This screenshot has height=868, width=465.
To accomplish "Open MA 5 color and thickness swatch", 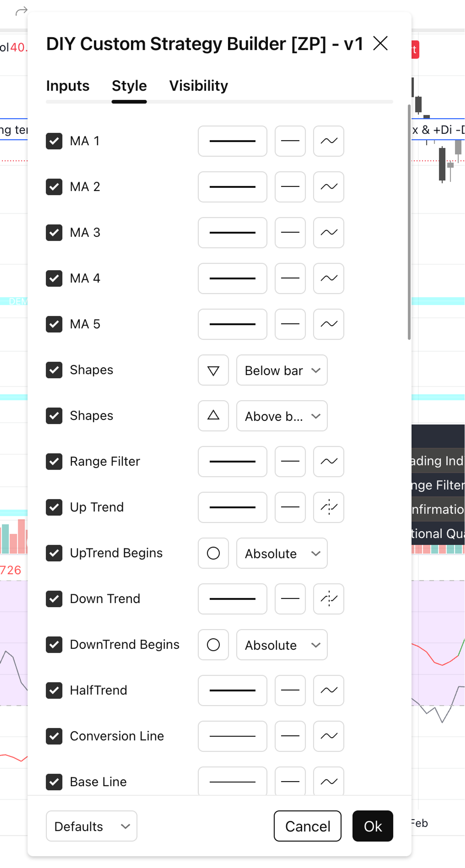I will (x=232, y=324).
